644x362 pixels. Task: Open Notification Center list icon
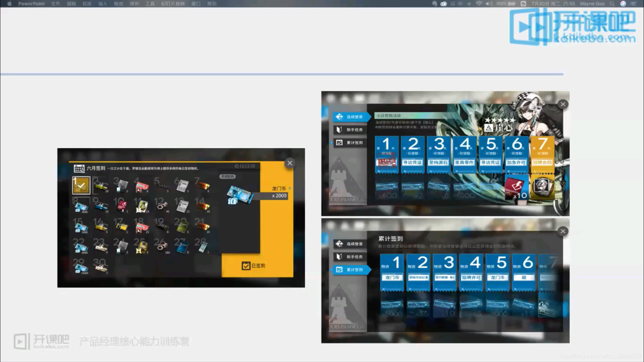point(633,4)
